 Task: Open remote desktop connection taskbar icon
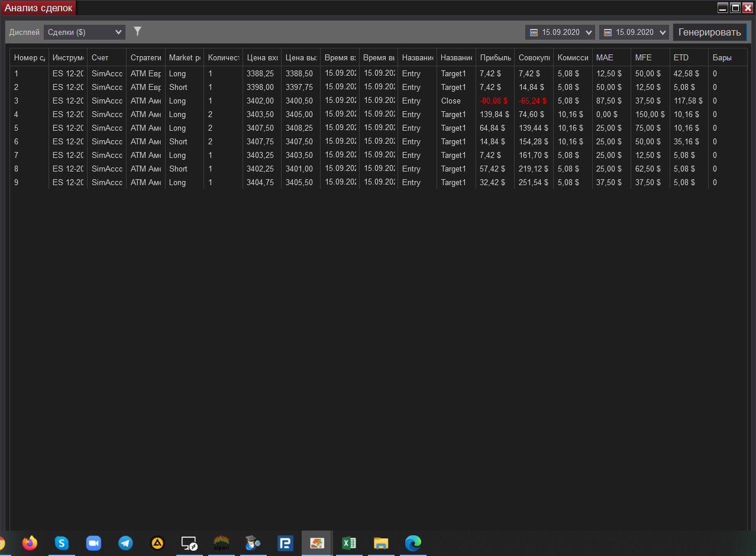pyautogui.click(x=189, y=543)
